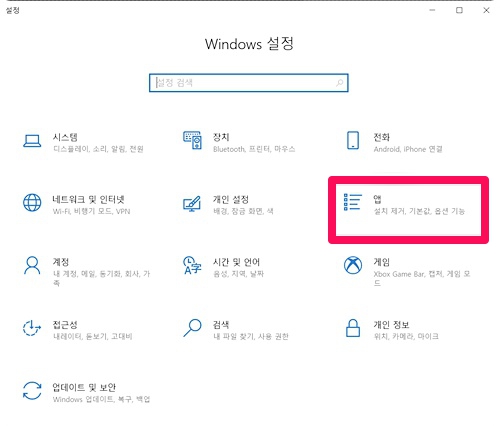The width and height of the screenshot is (500, 426).
Task: Click description 디스플레이, 소리, 알림, 전원
Action: click(x=98, y=149)
